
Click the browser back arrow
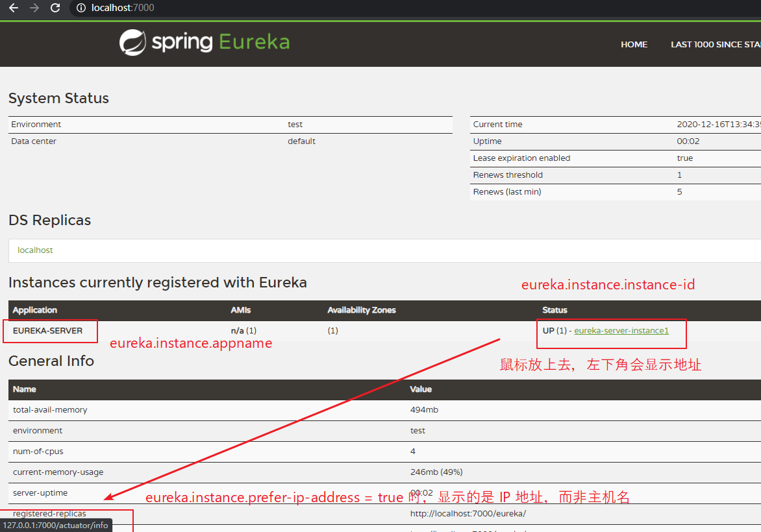click(14, 8)
